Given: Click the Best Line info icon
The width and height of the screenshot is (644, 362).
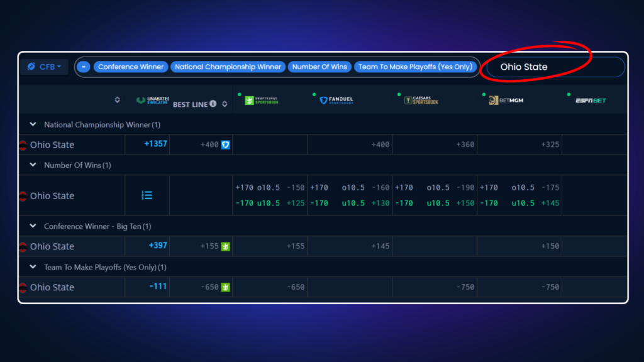Looking at the screenshot, I should tap(213, 104).
